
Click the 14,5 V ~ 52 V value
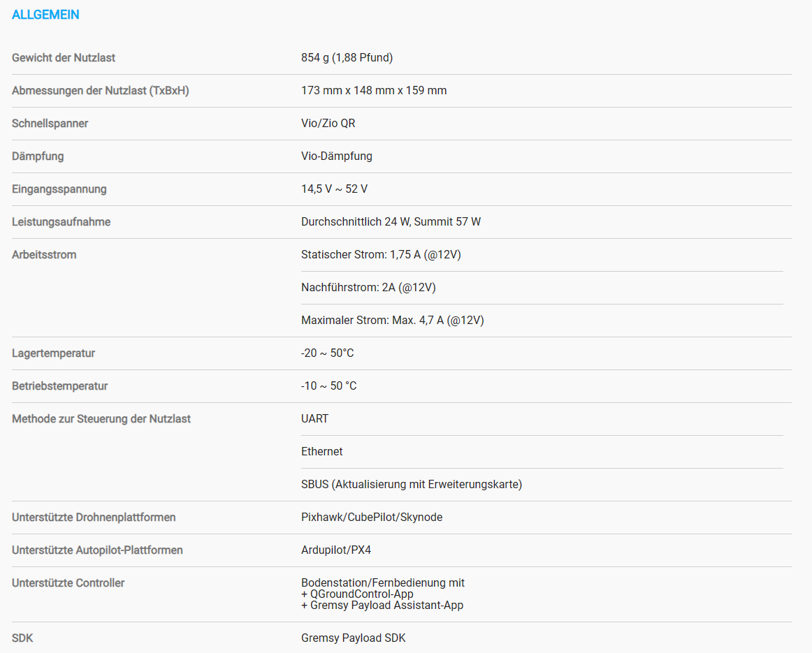click(x=335, y=189)
